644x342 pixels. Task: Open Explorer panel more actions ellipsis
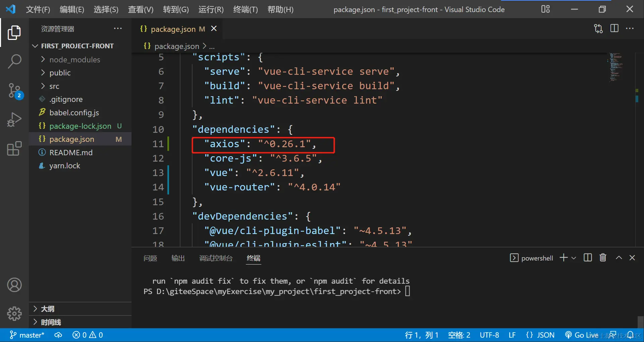pyautogui.click(x=118, y=29)
